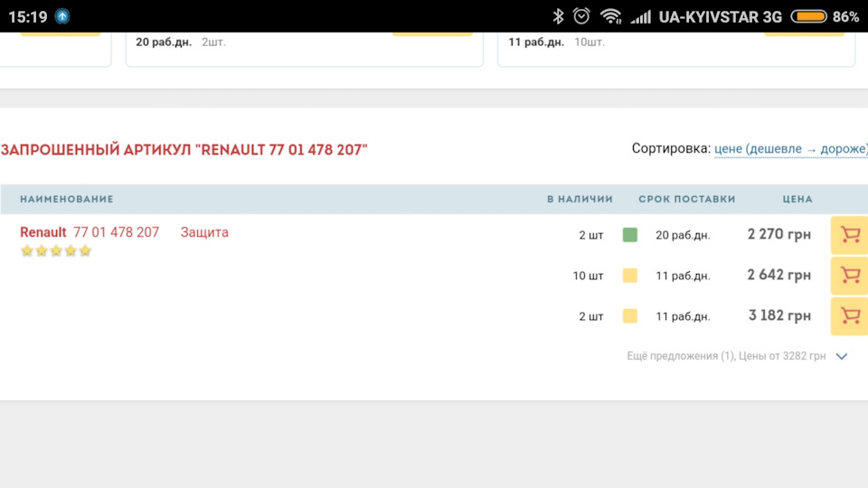
Task: Tap the alarm clock status icon
Action: (581, 16)
